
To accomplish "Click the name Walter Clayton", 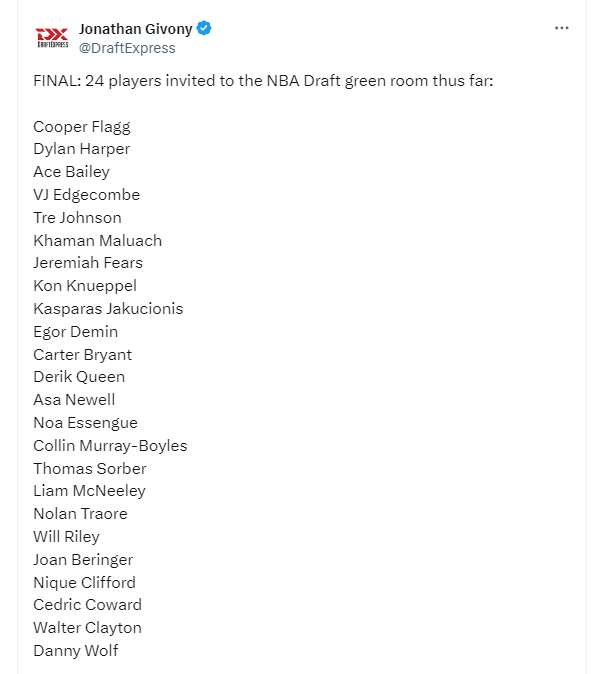I will tap(88, 628).
